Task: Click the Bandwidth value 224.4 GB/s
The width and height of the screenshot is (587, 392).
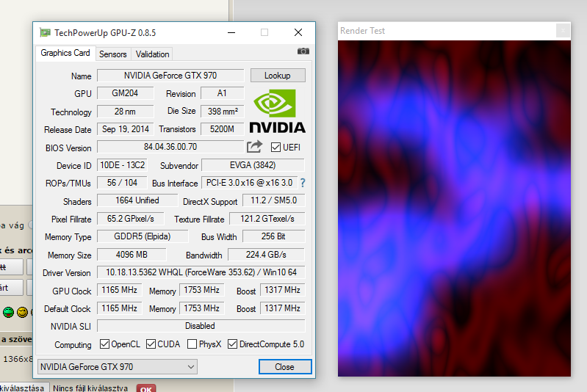Action: (x=266, y=255)
